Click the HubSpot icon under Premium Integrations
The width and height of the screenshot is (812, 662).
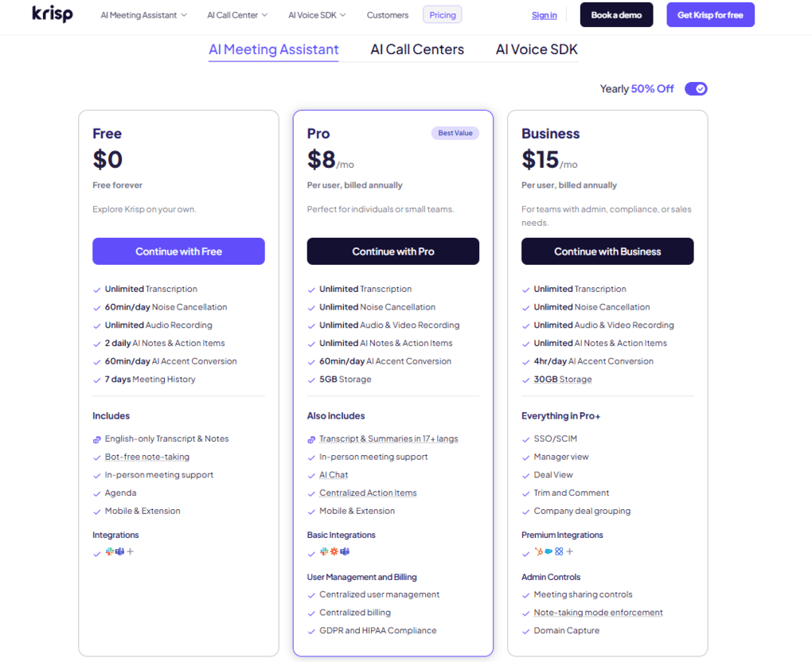pyautogui.click(x=539, y=551)
